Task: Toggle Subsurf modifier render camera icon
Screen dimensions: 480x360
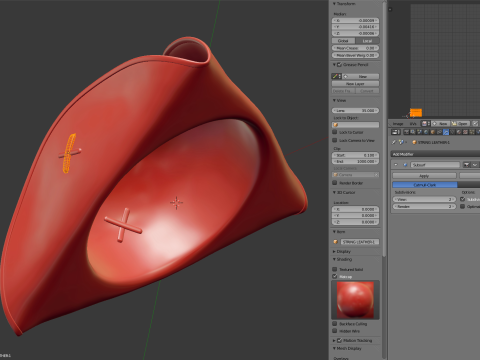Action: [466, 165]
